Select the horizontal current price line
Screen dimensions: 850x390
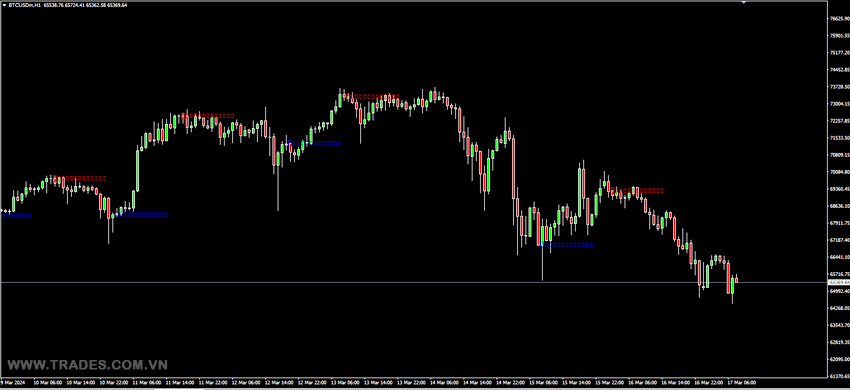coord(413,282)
